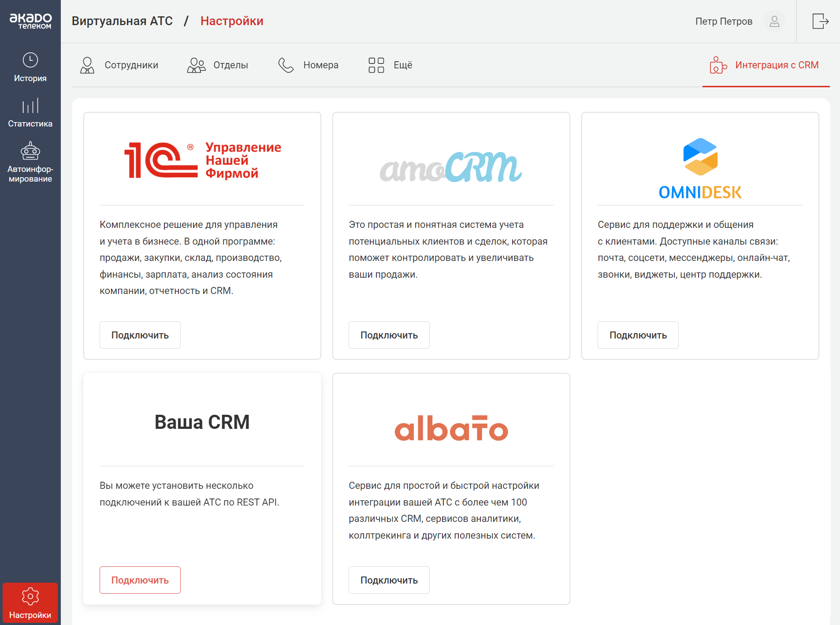Click the user profile avatar icon
Viewport: 840px width, 625px height.
(774, 21)
